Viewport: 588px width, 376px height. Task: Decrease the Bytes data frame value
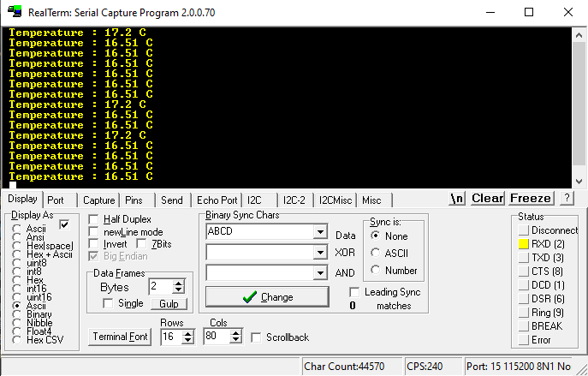[179, 290]
